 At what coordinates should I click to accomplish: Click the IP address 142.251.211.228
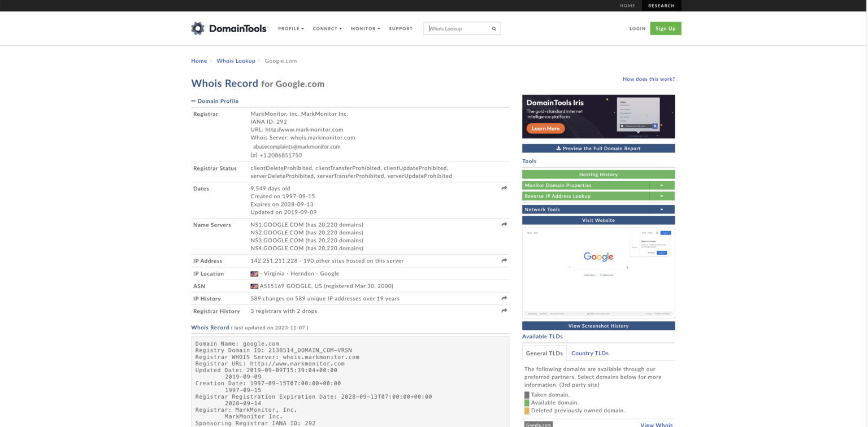(x=274, y=261)
